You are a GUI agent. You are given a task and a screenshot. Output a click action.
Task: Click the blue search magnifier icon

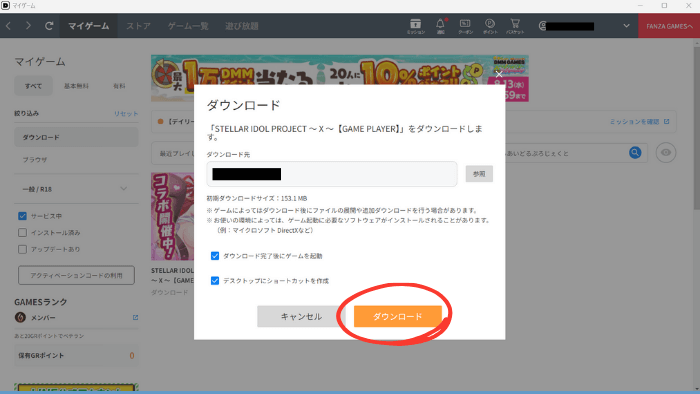[x=635, y=153]
